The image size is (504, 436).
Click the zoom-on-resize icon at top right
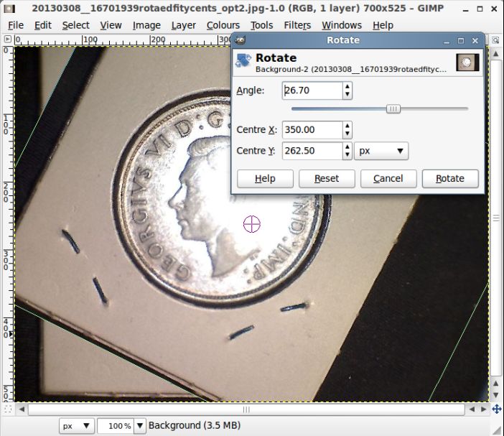(495, 40)
